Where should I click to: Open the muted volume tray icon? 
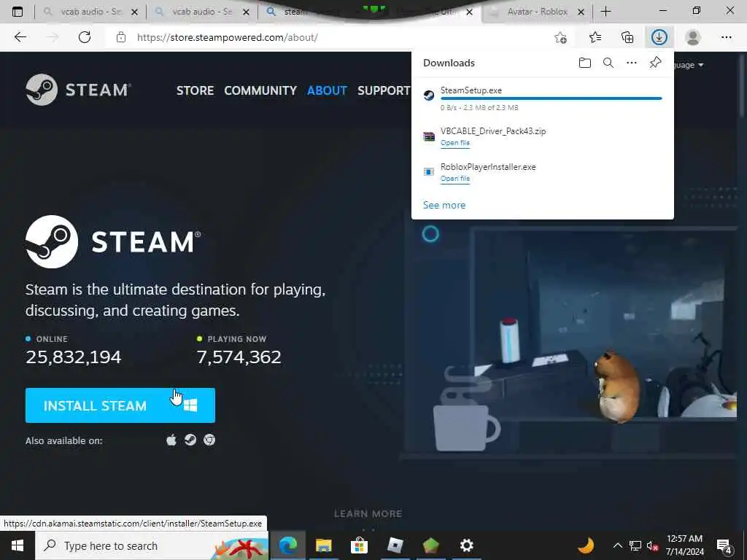(652, 545)
